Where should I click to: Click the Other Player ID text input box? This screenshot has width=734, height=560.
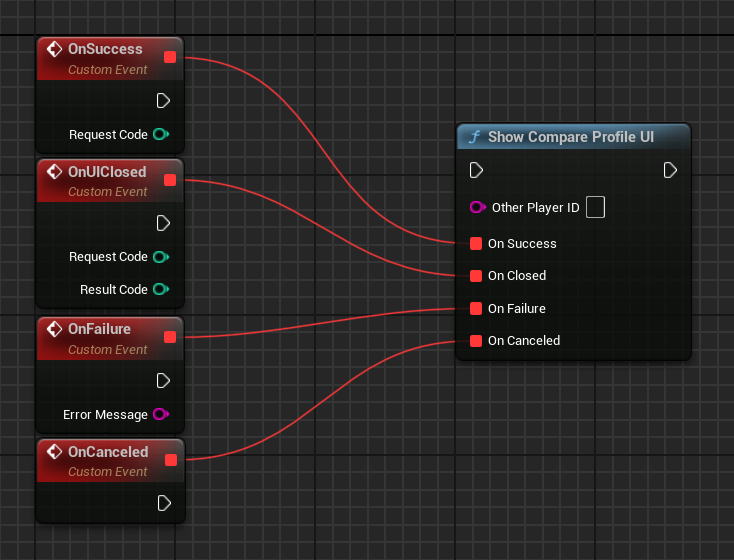pos(595,207)
